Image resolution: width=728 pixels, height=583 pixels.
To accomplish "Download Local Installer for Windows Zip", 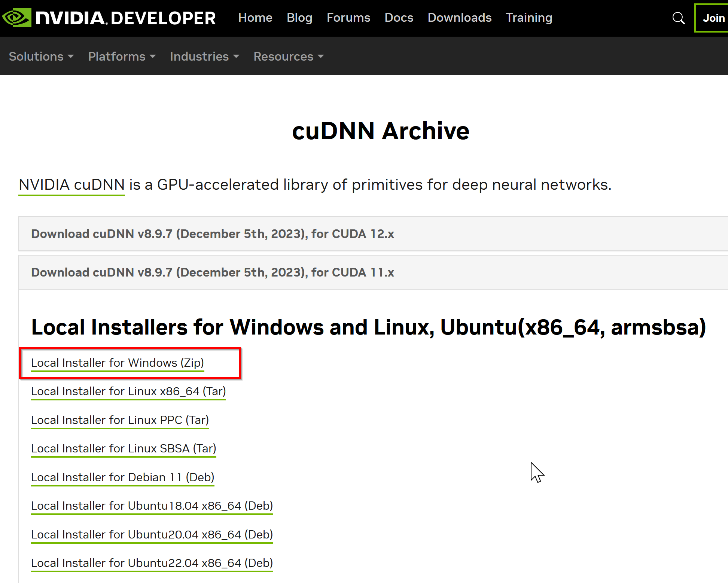I will [118, 362].
